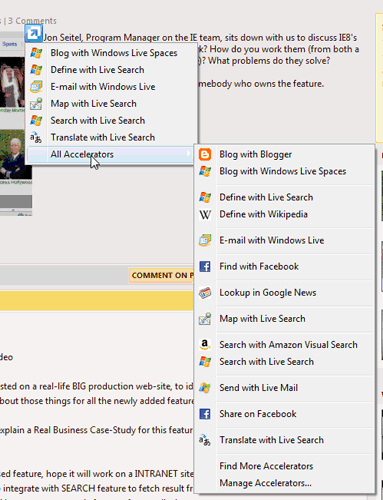The image size is (383, 500).
Task: Click the Amazon icon
Action: [205, 344]
